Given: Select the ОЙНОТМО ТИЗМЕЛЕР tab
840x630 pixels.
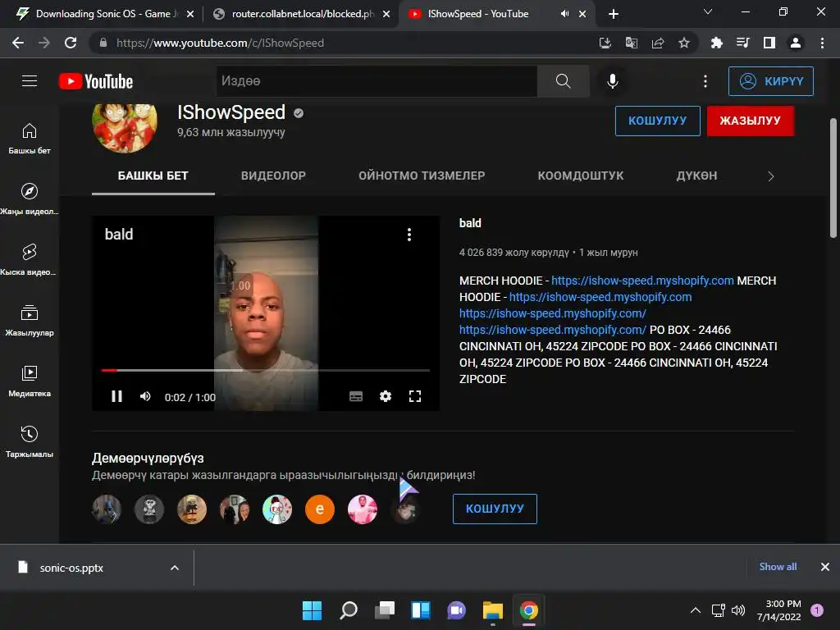Looking at the screenshot, I should pyautogui.click(x=422, y=176).
